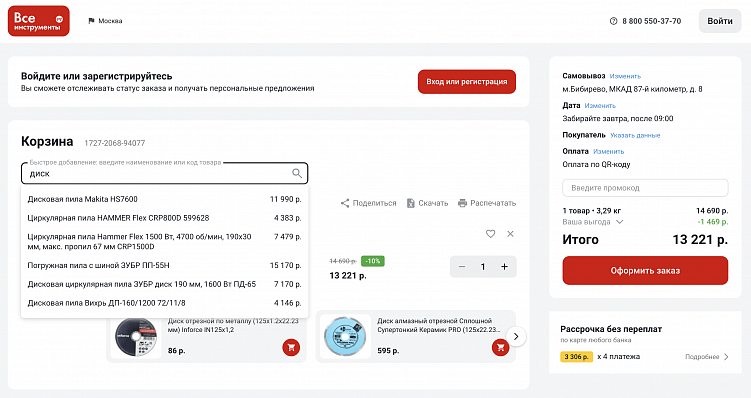Click the 3 306 р. installment badge
This screenshot has height=398, width=751.
pos(577,357)
